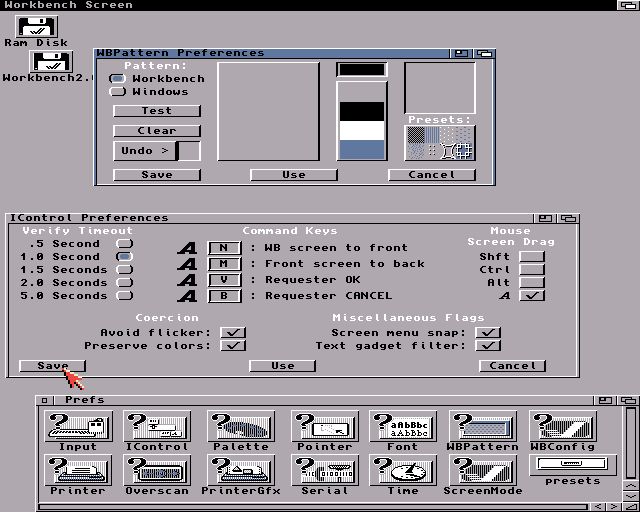Select the Workbench2.0 disk icon

tap(51, 62)
